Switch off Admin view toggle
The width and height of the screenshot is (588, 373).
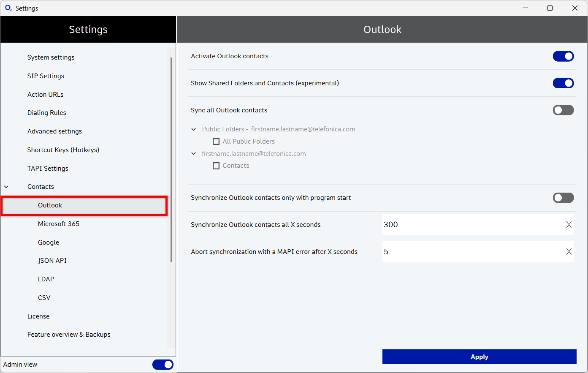[x=163, y=365]
